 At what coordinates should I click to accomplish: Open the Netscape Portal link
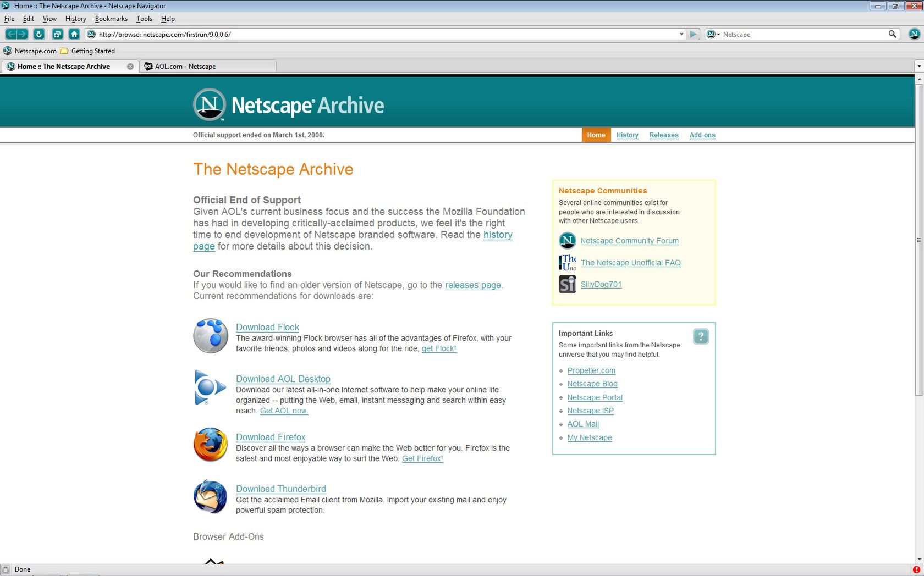click(595, 397)
